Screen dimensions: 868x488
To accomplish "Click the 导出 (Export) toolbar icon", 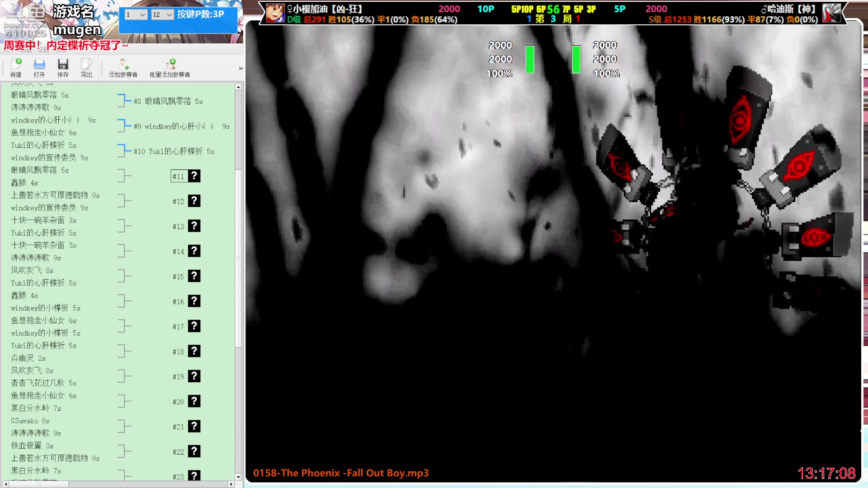I will [x=86, y=68].
